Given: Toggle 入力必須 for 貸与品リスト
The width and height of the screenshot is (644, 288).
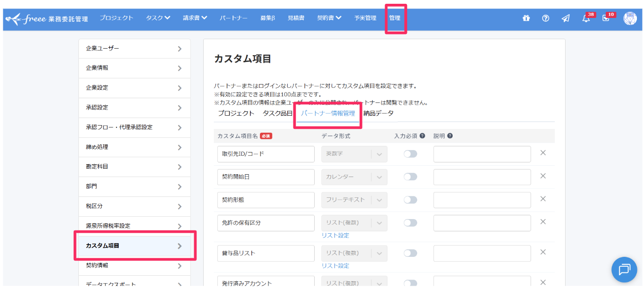Looking at the screenshot, I should tap(410, 253).
